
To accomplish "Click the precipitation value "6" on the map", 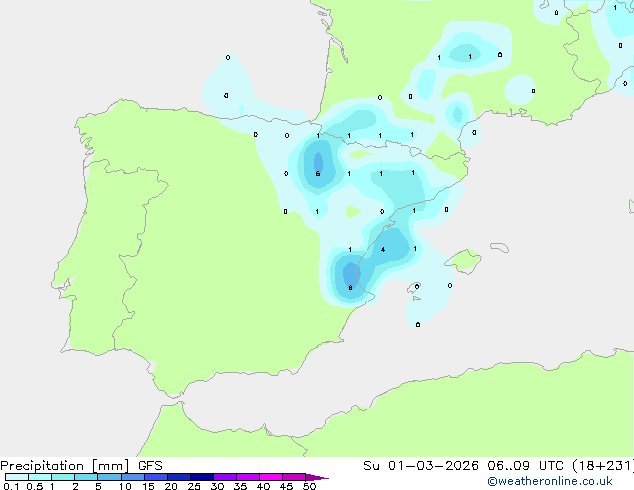I will [x=318, y=174].
